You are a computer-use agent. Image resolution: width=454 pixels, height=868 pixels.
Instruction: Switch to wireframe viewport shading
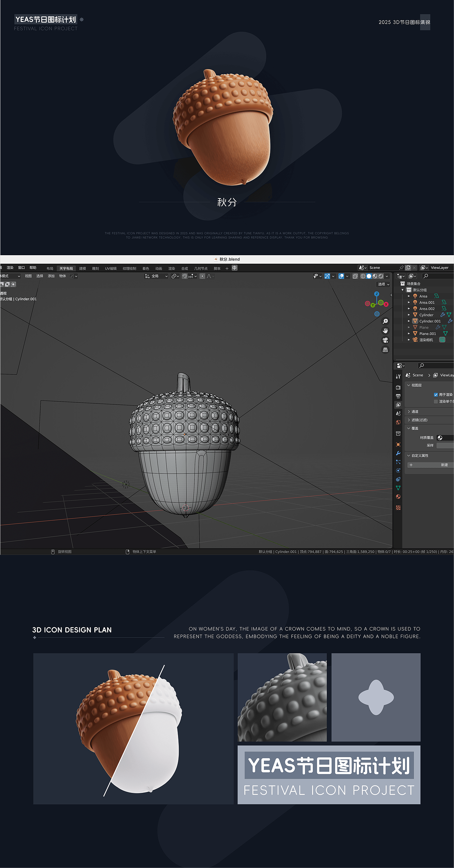[x=363, y=276]
